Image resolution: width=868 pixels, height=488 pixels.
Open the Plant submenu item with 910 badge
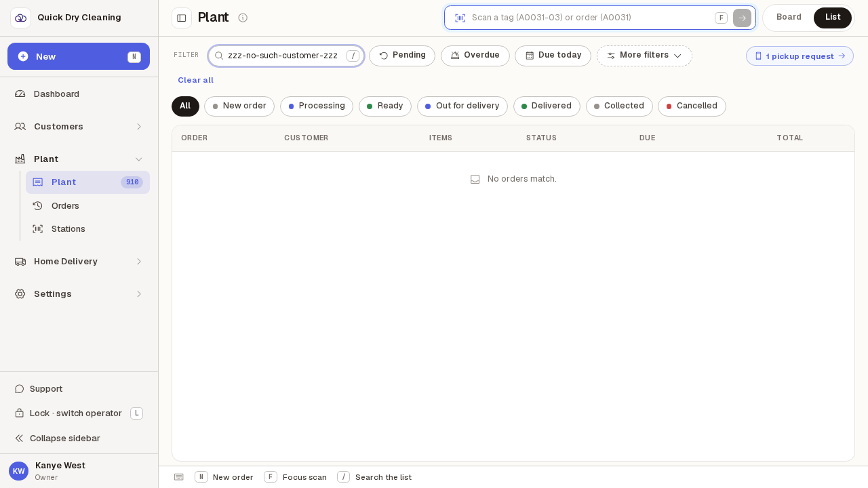point(87,182)
